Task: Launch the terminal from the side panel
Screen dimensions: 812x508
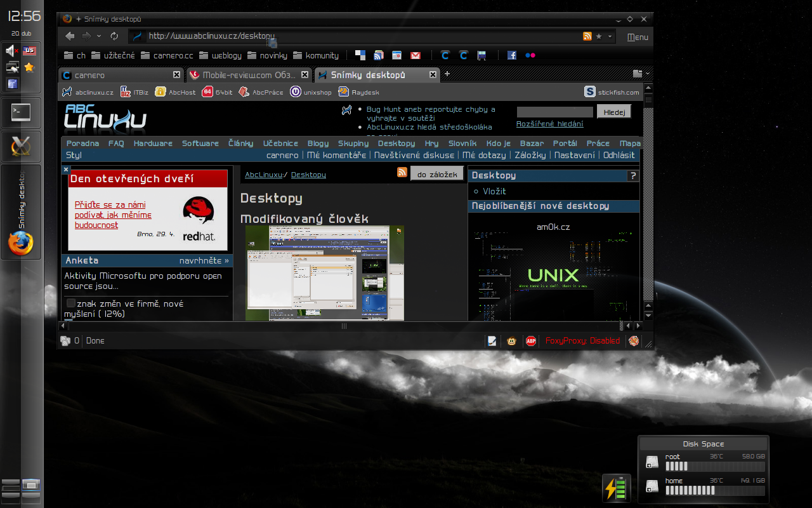Action: pyautogui.click(x=21, y=114)
